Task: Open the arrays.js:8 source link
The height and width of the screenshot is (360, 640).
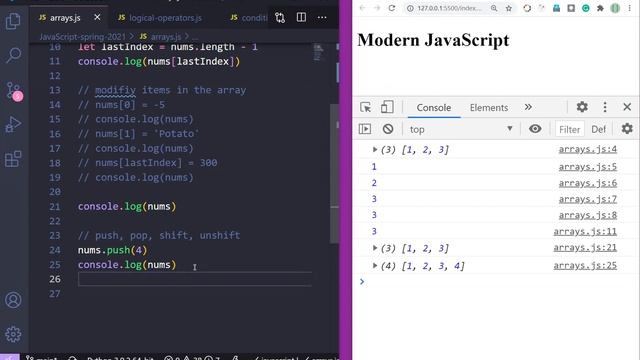Action: pyautogui.click(x=587, y=215)
